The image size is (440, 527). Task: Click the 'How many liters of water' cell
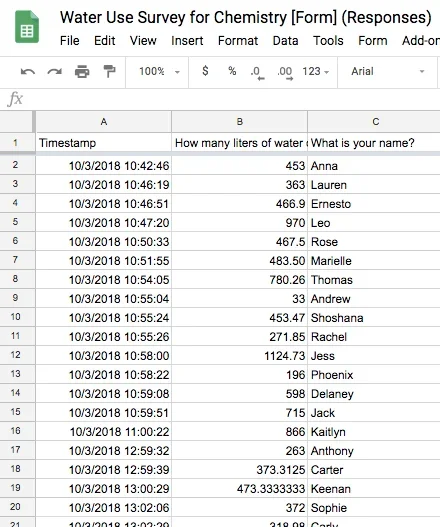pos(240,143)
